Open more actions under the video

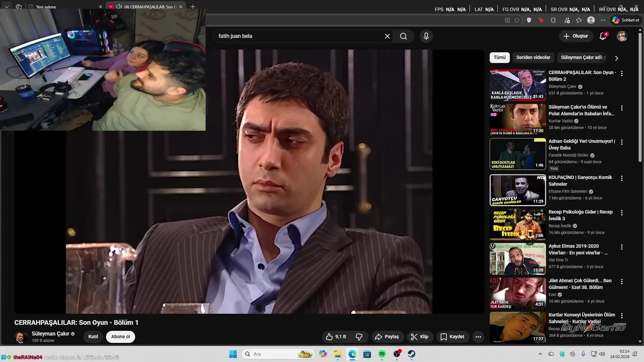(478, 337)
